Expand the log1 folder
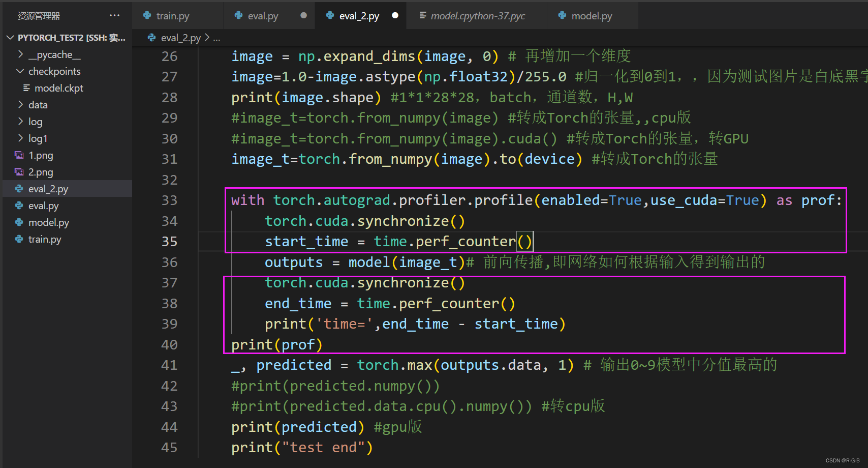 pyautogui.click(x=20, y=138)
